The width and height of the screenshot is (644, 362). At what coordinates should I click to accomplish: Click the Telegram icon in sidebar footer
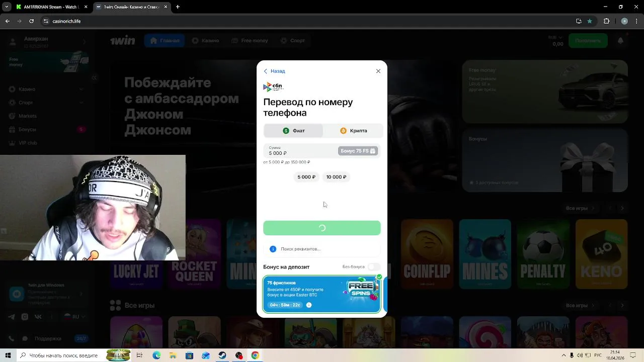click(x=12, y=317)
